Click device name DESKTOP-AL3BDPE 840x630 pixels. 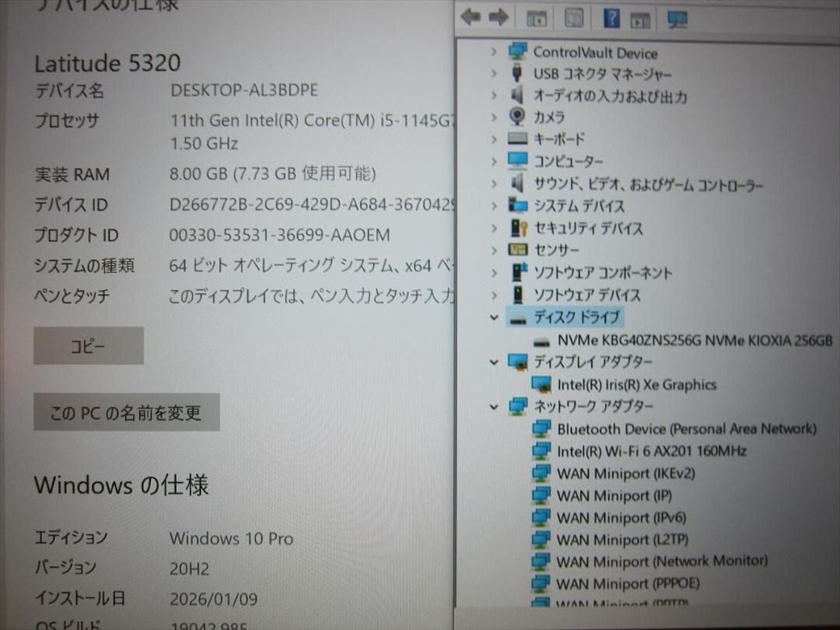(x=244, y=90)
